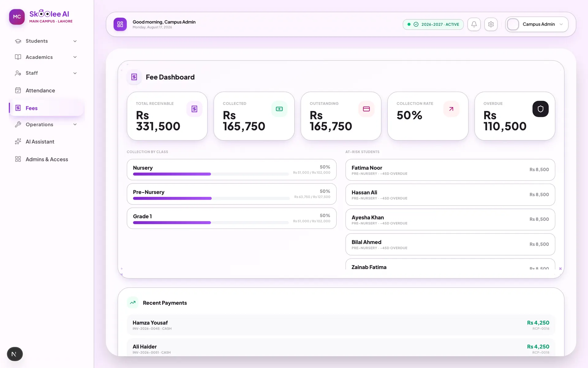This screenshot has height=368, width=588.
Task: Click the collected cash icon
Action: tap(279, 109)
